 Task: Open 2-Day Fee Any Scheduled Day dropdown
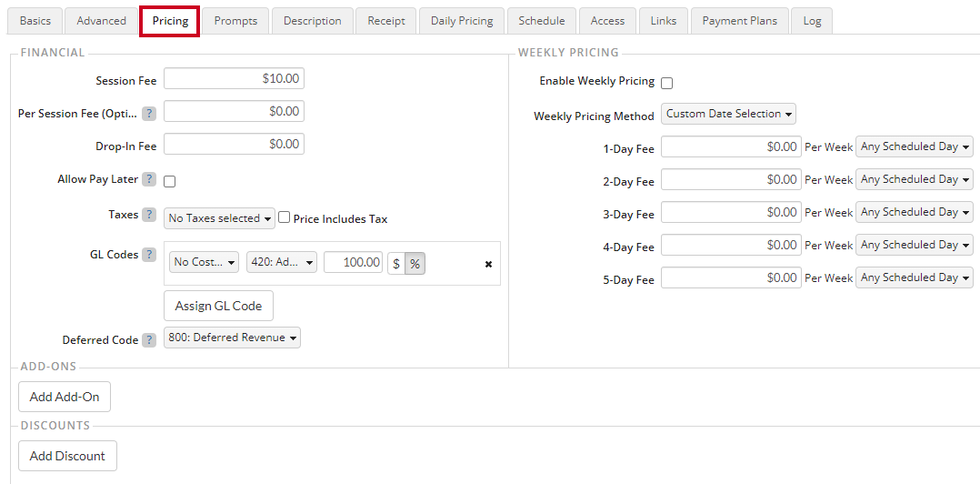[915, 179]
